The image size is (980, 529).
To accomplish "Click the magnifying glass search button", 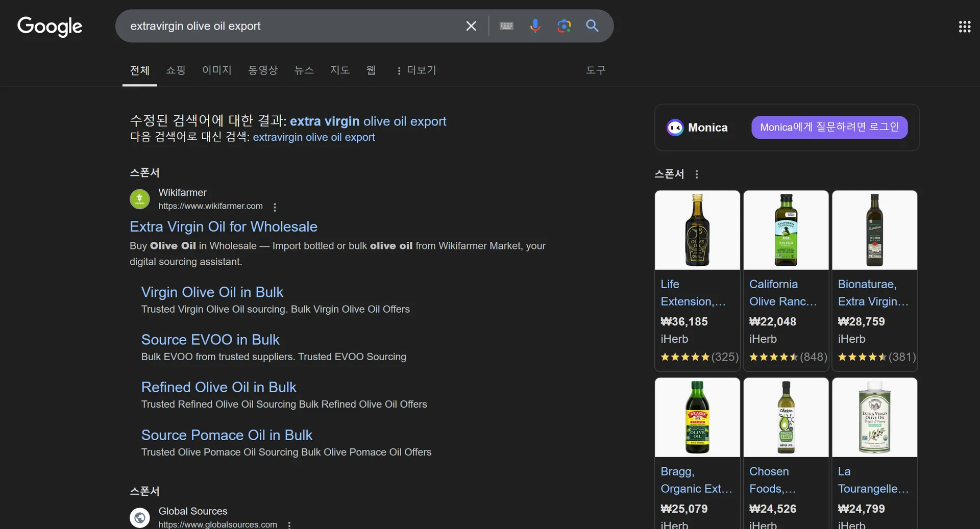I will [x=592, y=26].
